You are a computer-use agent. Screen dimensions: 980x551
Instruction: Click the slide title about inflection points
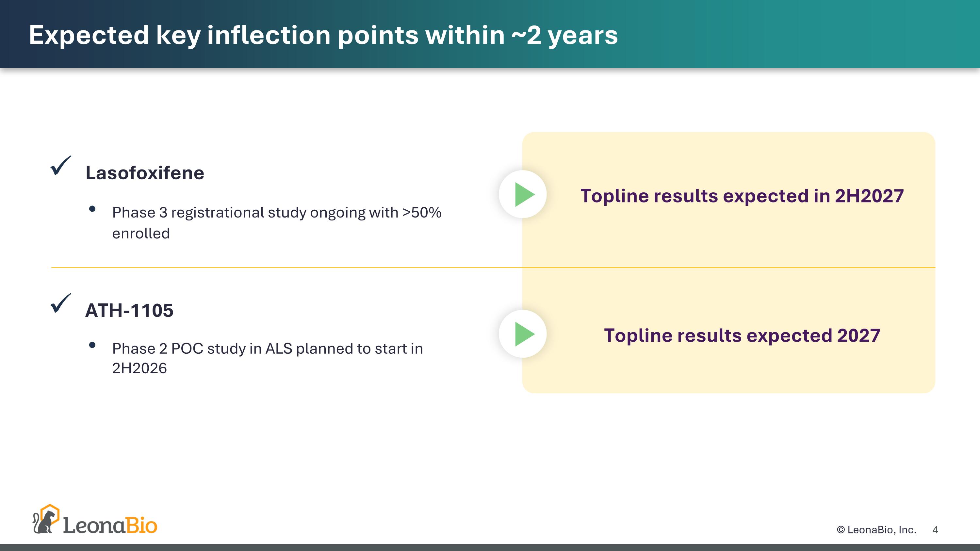(x=323, y=35)
